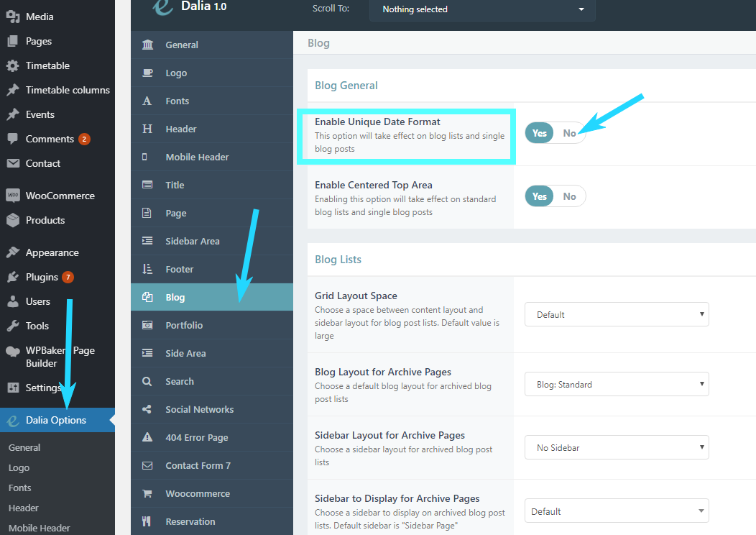Click the Logo submenu link under Dalia Options
This screenshot has height=535, width=756.
19,468
